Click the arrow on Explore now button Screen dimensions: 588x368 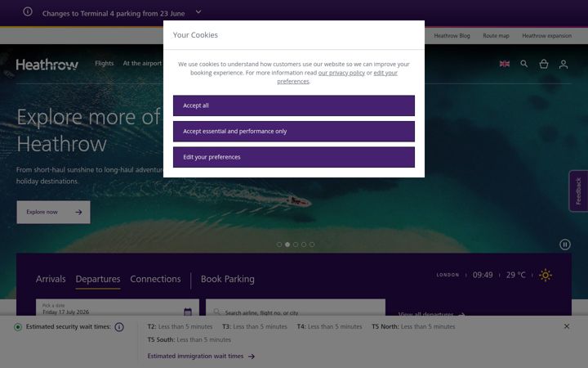click(78, 212)
